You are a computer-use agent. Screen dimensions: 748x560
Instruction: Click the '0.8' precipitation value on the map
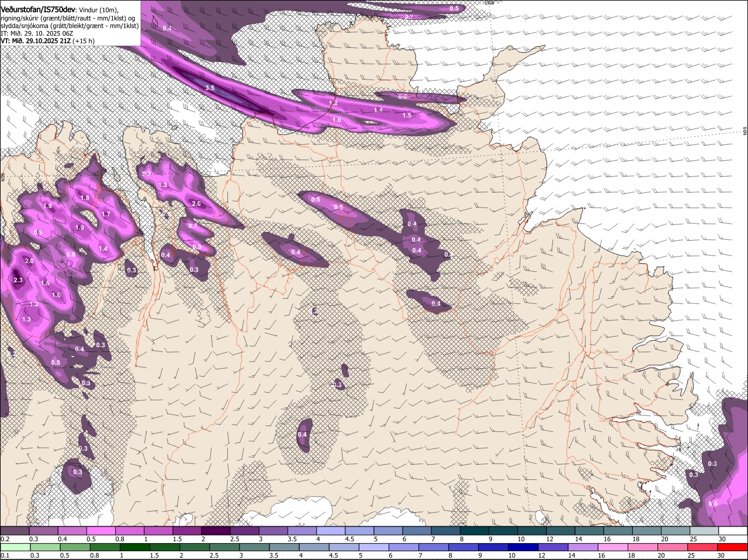click(71, 255)
